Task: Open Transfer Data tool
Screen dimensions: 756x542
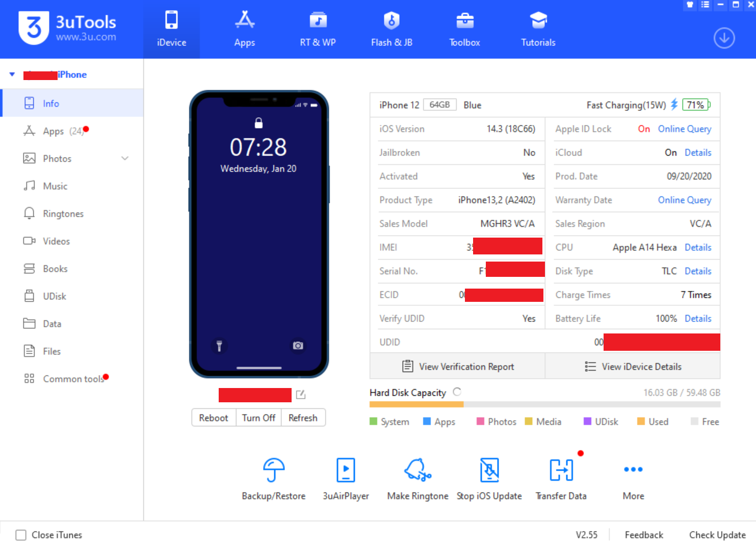Action: coord(561,479)
